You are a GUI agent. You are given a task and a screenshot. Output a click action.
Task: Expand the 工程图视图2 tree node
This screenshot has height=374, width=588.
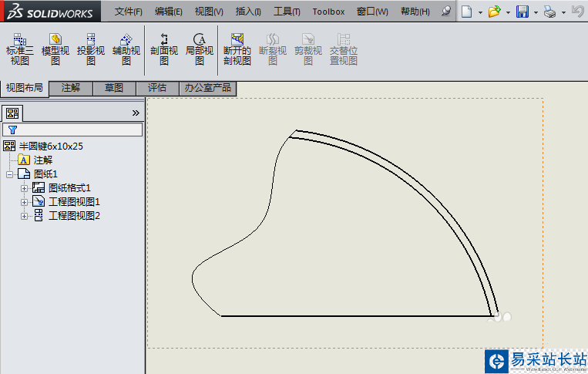pyautogui.click(x=25, y=216)
